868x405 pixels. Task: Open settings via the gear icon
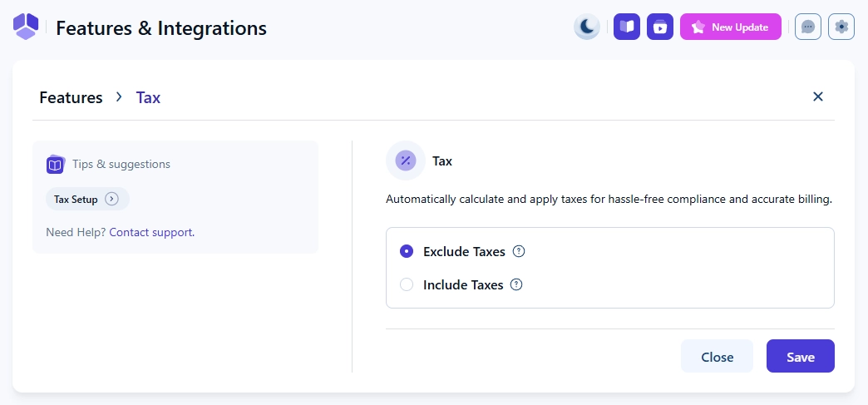[841, 27]
